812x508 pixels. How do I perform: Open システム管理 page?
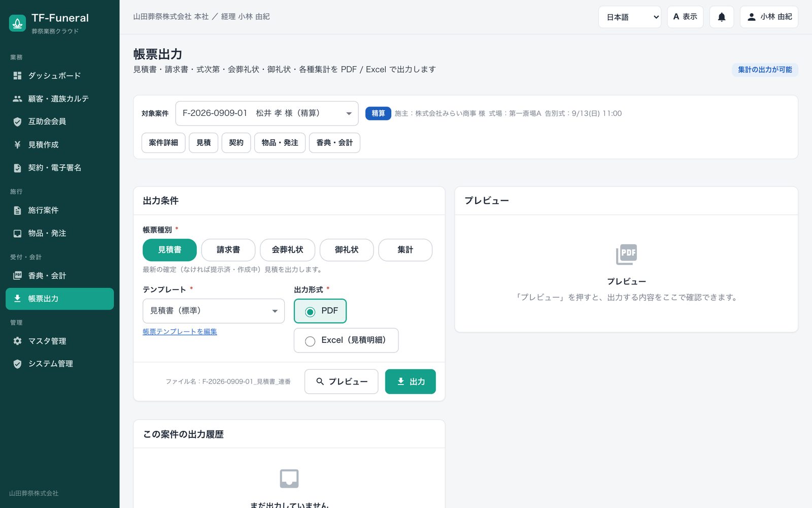pyautogui.click(x=59, y=364)
